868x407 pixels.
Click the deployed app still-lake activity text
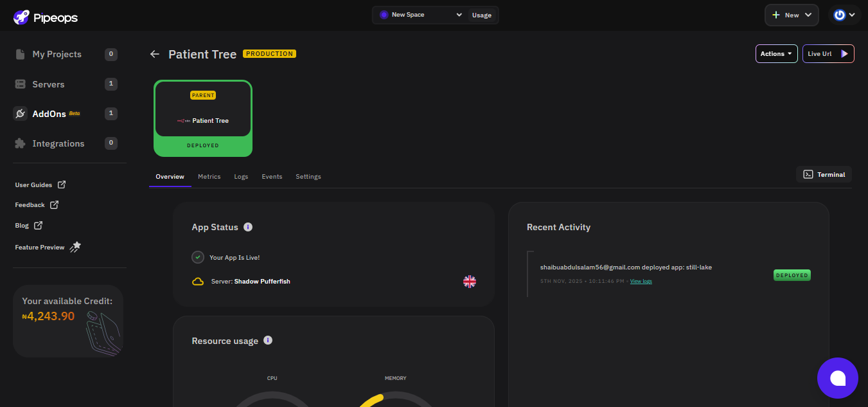626,267
